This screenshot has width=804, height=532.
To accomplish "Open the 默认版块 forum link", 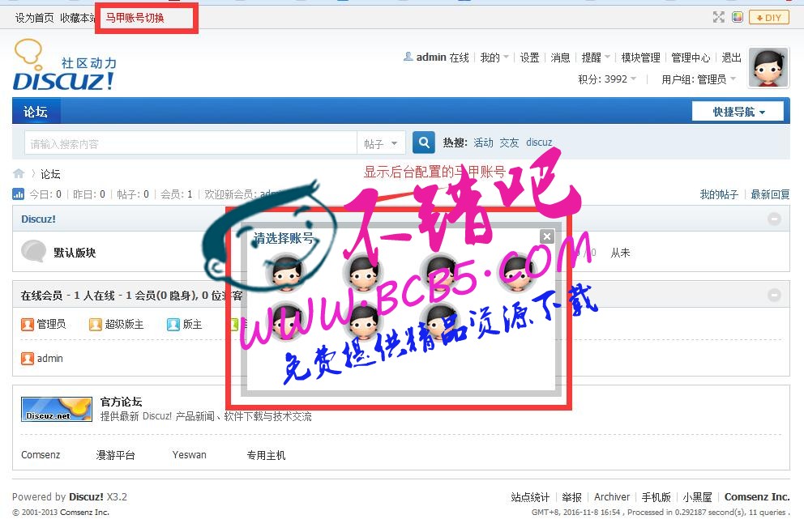I will pyautogui.click(x=75, y=253).
